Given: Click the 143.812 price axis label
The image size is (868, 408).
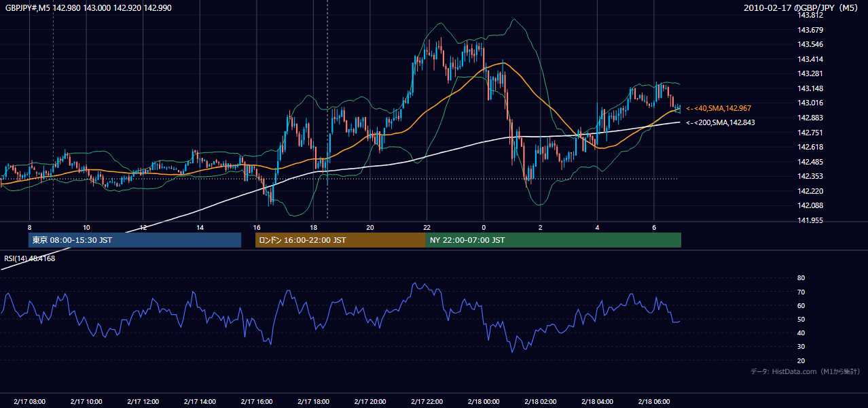Looking at the screenshot, I should (810, 15).
